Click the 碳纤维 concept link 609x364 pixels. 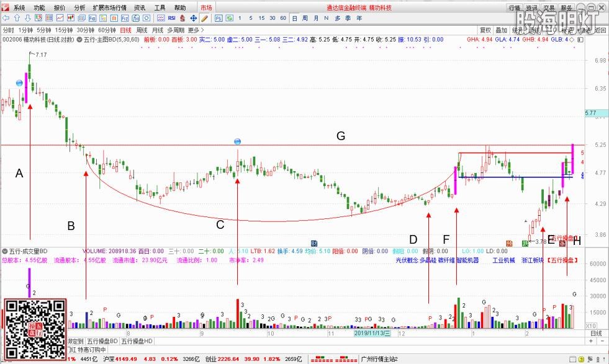pos(446,260)
